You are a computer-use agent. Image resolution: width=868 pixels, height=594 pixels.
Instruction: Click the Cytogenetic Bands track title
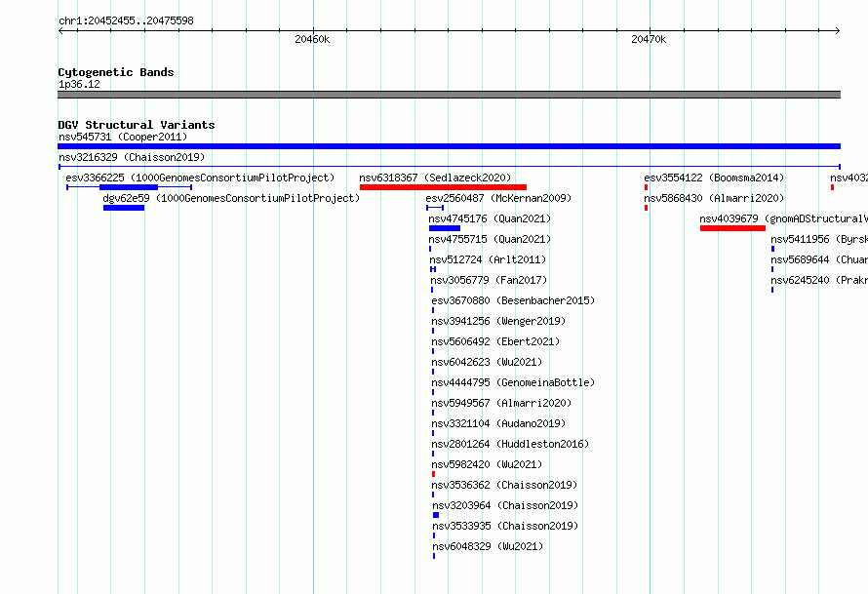(x=116, y=72)
